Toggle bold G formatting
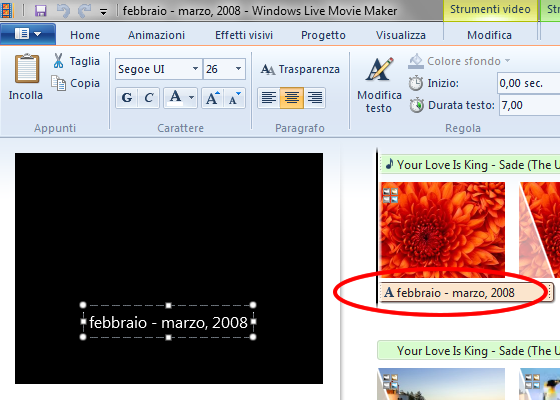Viewport: 560px width, 400px height. [x=127, y=98]
